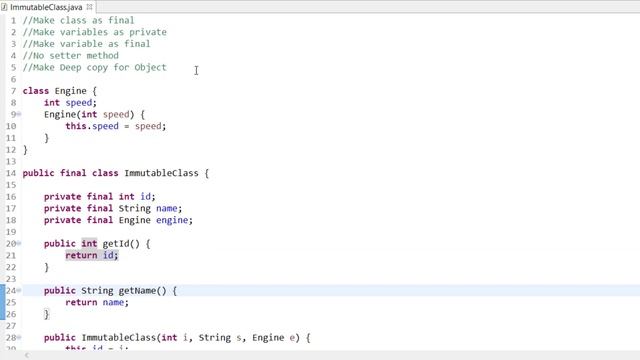Click 'public String getName() {' line
Viewport: 640px width, 360px height.
pos(111,291)
